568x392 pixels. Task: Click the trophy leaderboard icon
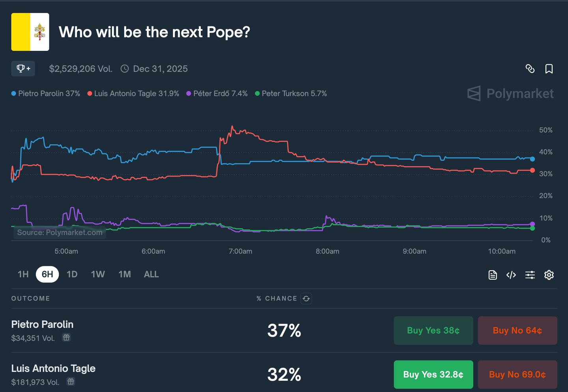pyautogui.click(x=23, y=68)
